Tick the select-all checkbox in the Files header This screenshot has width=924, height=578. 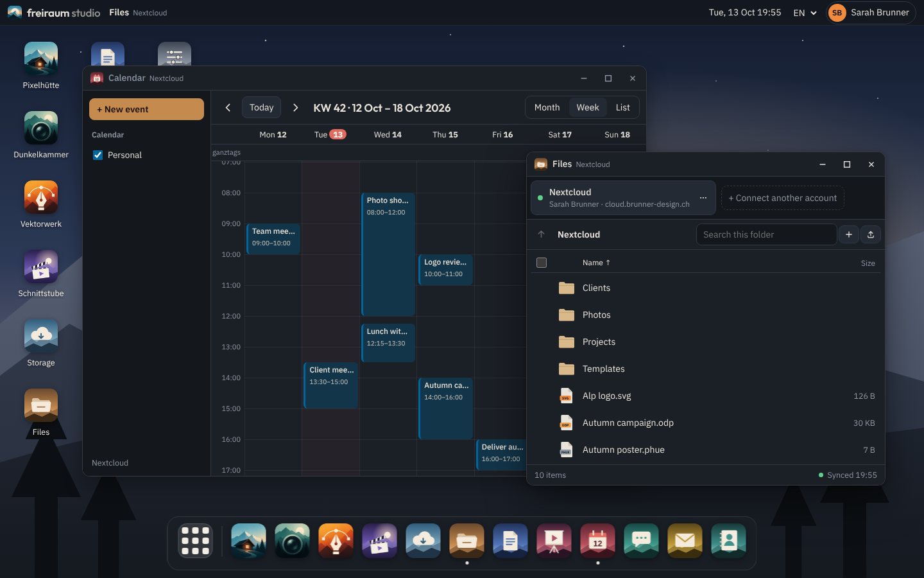pos(542,263)
